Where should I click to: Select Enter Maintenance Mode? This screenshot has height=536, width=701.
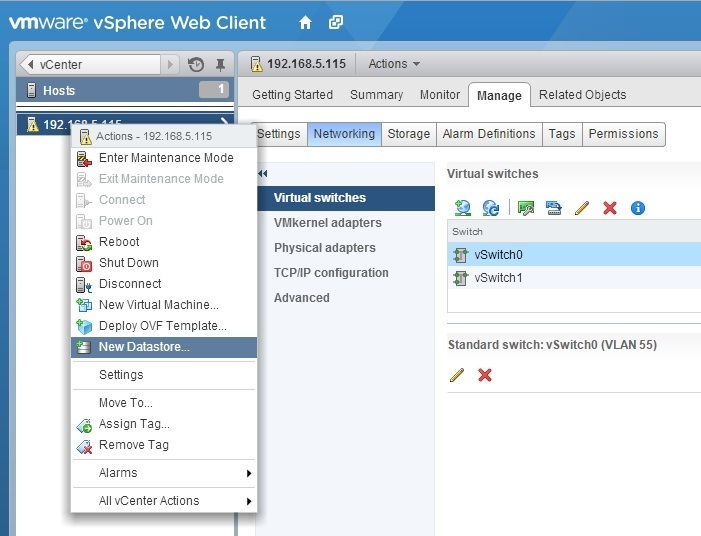tap(164, 158)
